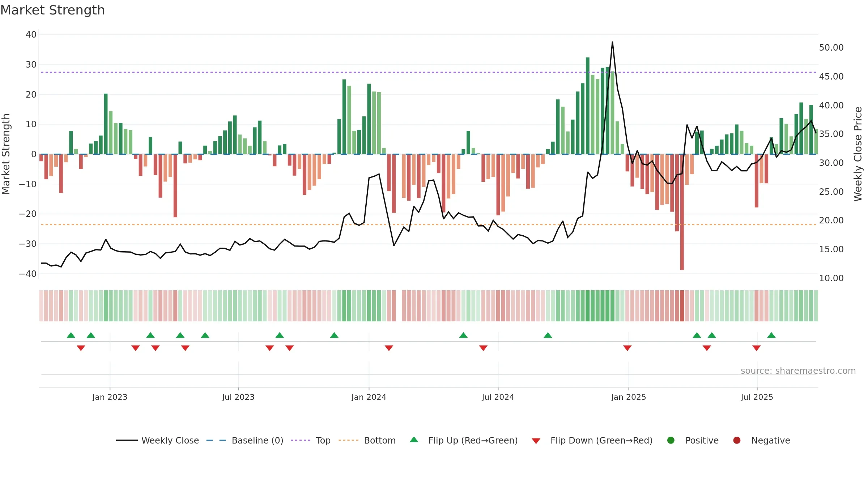The height and width of the screenshot is (488, 868).
Task: Toggle the Bottom legend label
Action: coord(380,441)
